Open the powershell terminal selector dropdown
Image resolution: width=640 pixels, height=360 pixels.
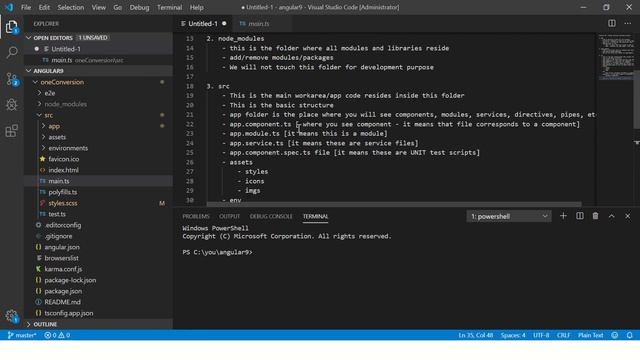coord(509,216)
